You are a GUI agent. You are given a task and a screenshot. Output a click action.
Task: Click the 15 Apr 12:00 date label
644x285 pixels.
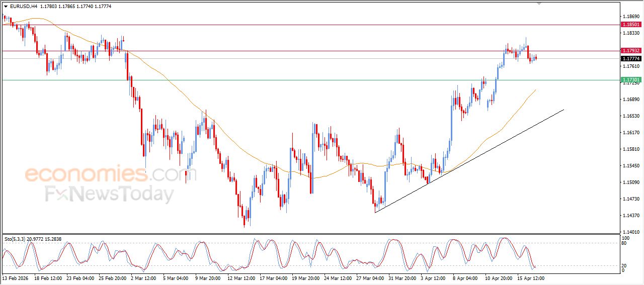tap(530, 278)
